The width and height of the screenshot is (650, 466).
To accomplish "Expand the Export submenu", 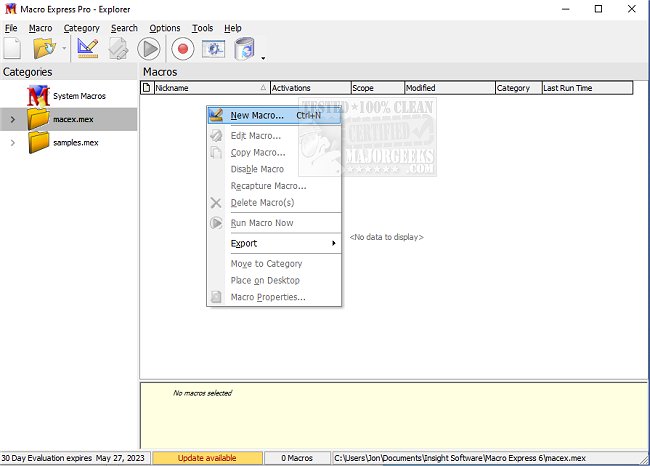I will (x=274, y=243).
